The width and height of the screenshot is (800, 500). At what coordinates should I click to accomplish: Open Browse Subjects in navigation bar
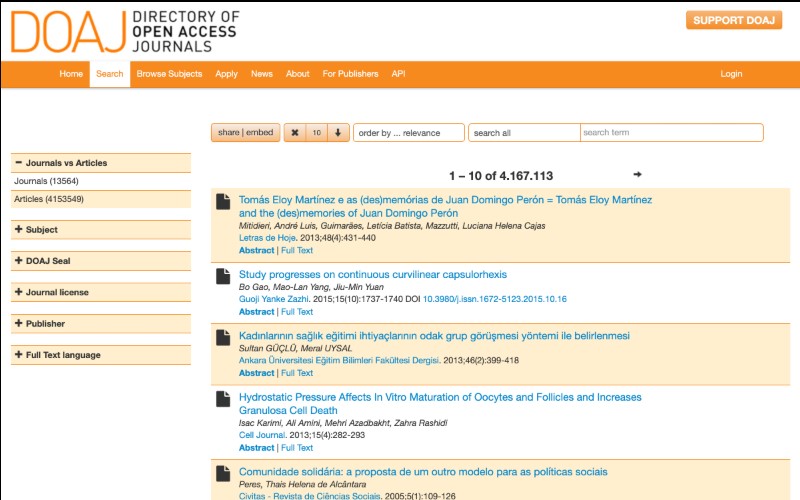pyautogui.click(x=169, y=74)
